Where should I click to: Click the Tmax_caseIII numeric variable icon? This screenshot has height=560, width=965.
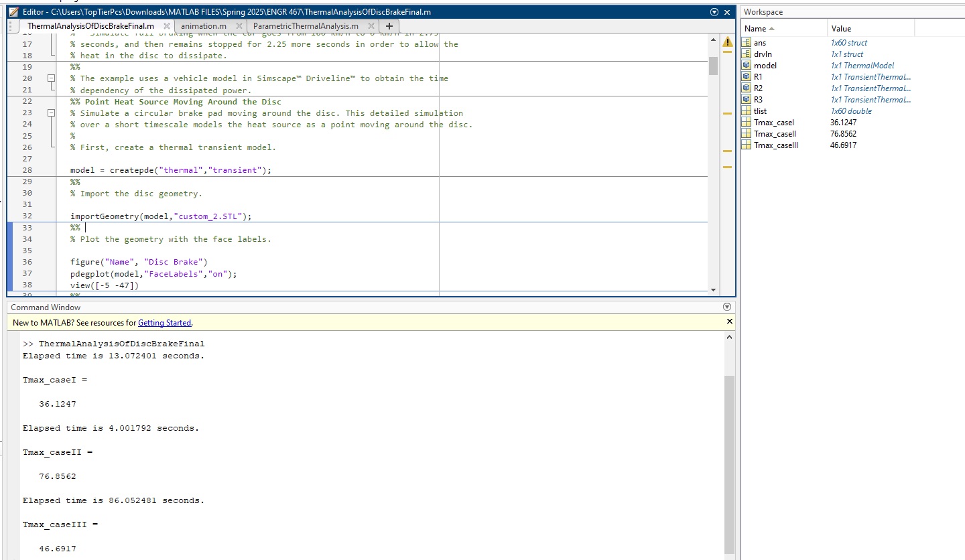click(747, 145)
